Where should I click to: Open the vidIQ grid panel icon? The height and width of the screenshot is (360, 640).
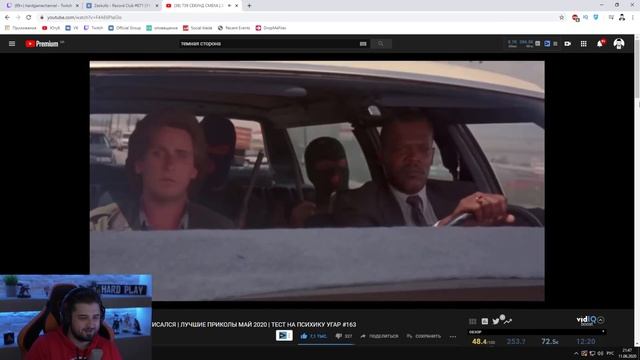click(473, 322)
